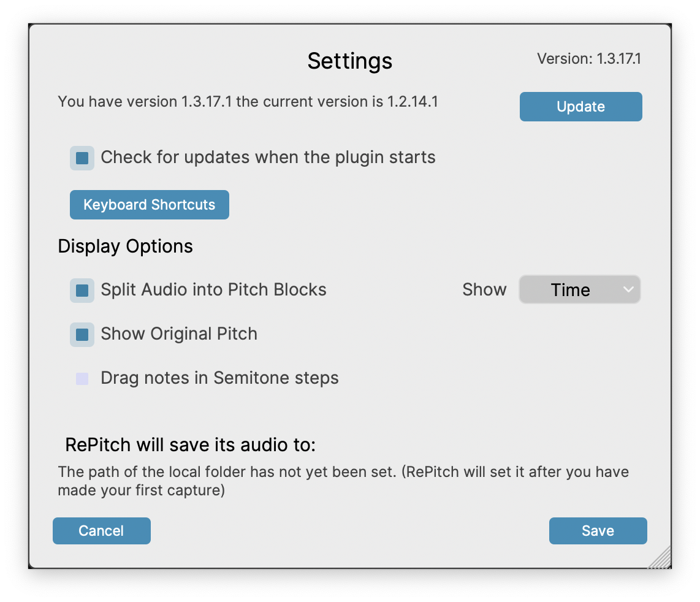
Task: Open the Show Time dropdown
Action: click(570, 290)
